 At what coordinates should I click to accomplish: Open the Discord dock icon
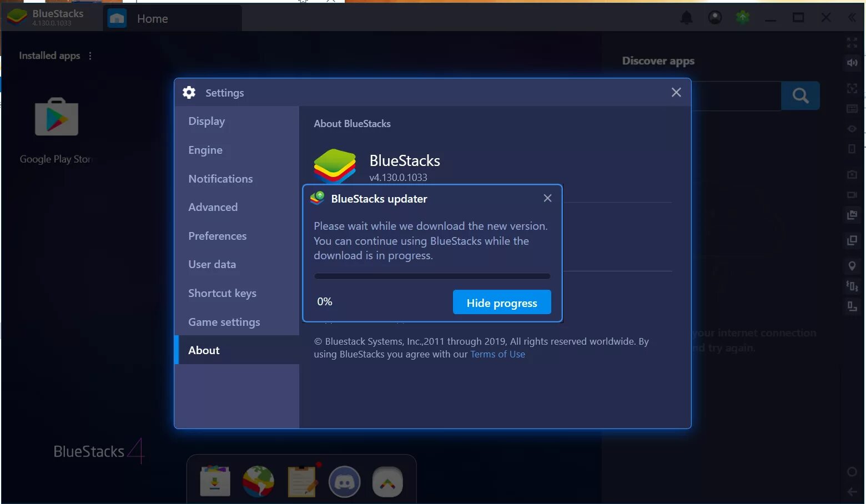[x=344, y=481]
